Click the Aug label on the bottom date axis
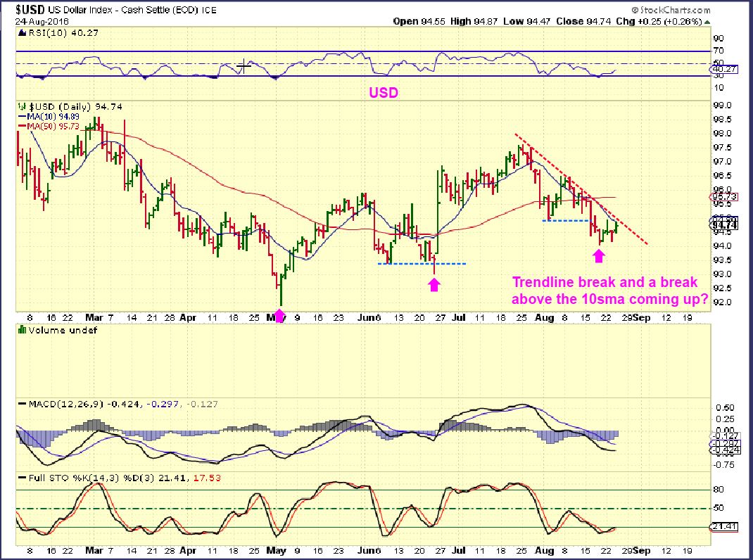The width and height of the screenshot is (753, 560). click(x=545, y=550)
